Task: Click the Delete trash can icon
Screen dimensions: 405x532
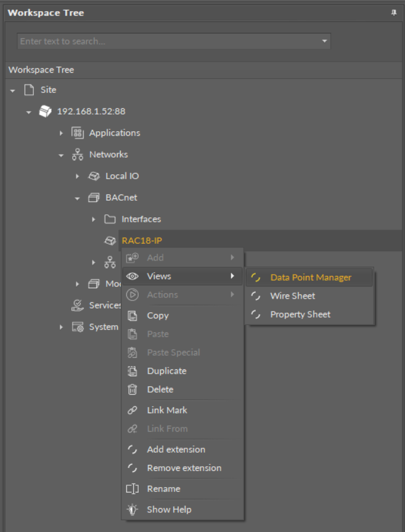Action: click(132, 389)
